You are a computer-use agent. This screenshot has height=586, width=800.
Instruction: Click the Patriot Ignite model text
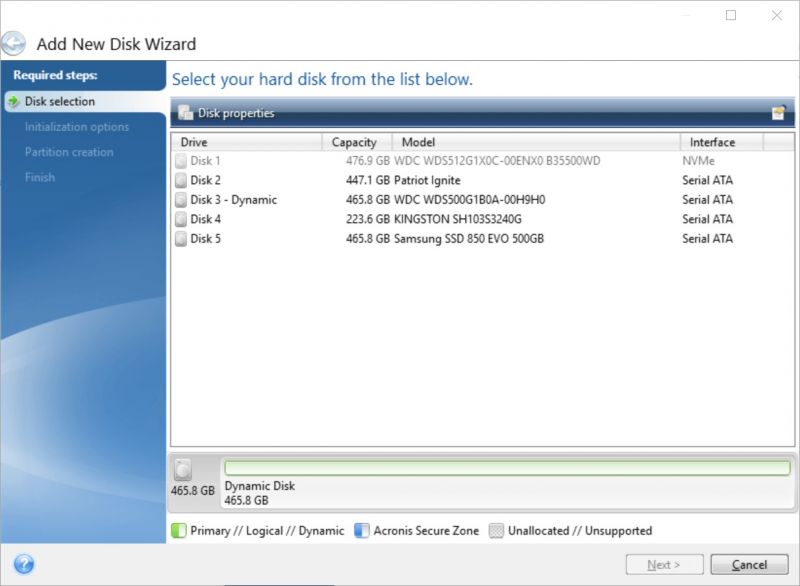click(x=427, y=181)
